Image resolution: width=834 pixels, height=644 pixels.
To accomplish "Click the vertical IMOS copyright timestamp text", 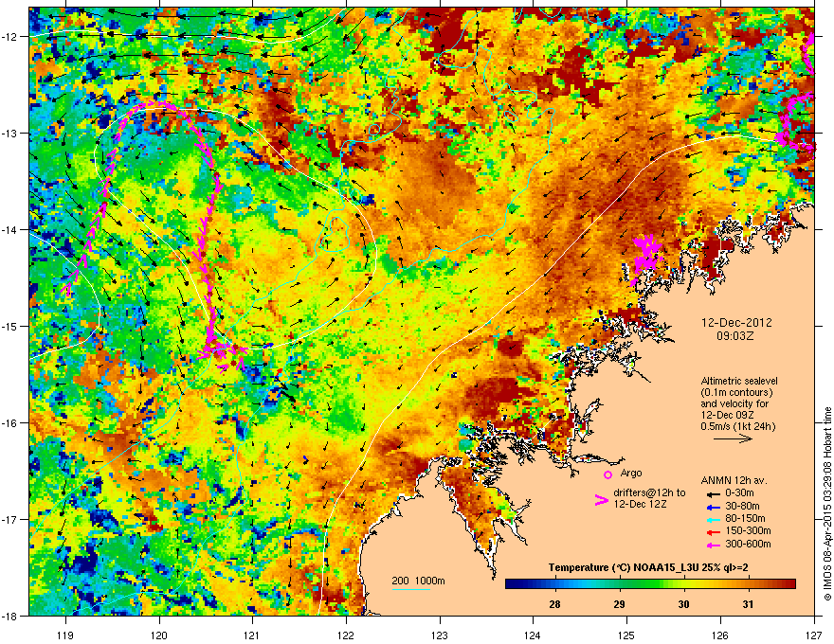I will [x=827, y=503].
